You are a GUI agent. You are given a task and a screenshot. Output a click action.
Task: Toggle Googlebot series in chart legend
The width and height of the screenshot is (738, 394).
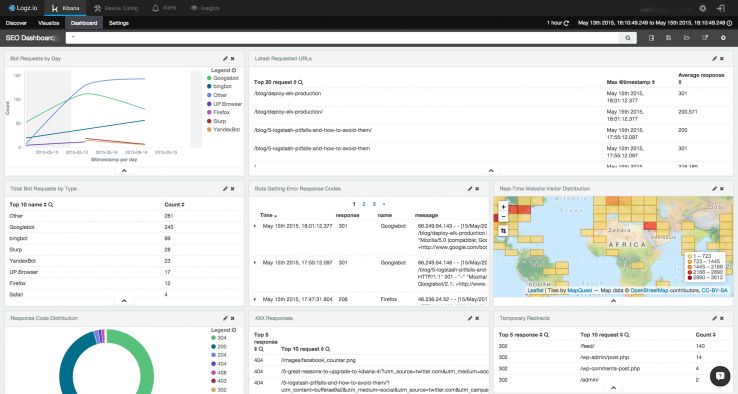click(x=223, y=78)
